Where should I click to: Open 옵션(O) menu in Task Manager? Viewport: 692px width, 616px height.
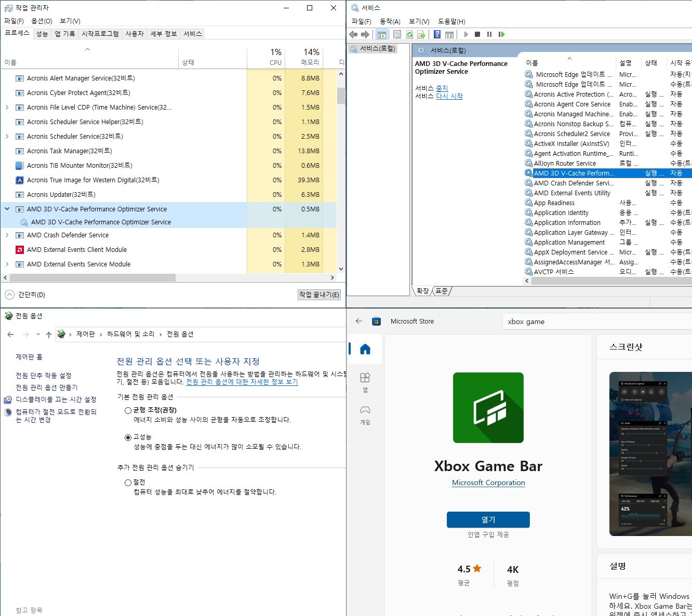click(x=42, y=21)
